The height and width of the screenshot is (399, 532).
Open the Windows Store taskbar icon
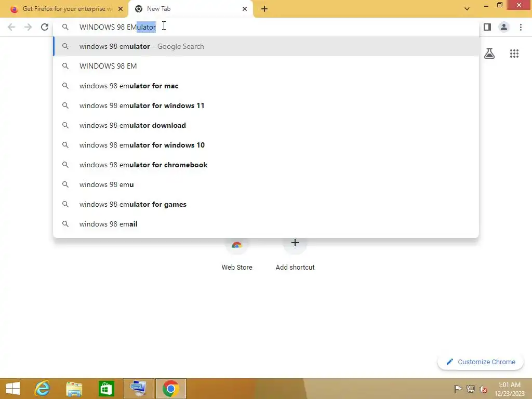[x=106, y=389]
